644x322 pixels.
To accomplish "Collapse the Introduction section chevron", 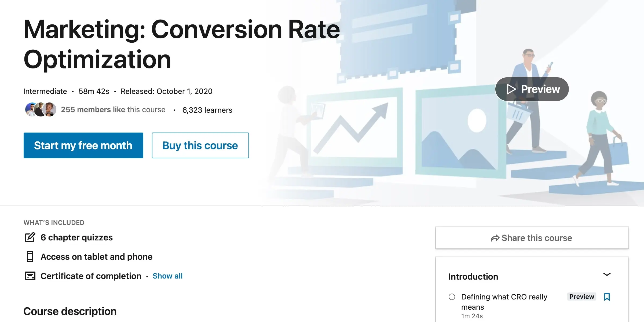I will click(607, 274).
